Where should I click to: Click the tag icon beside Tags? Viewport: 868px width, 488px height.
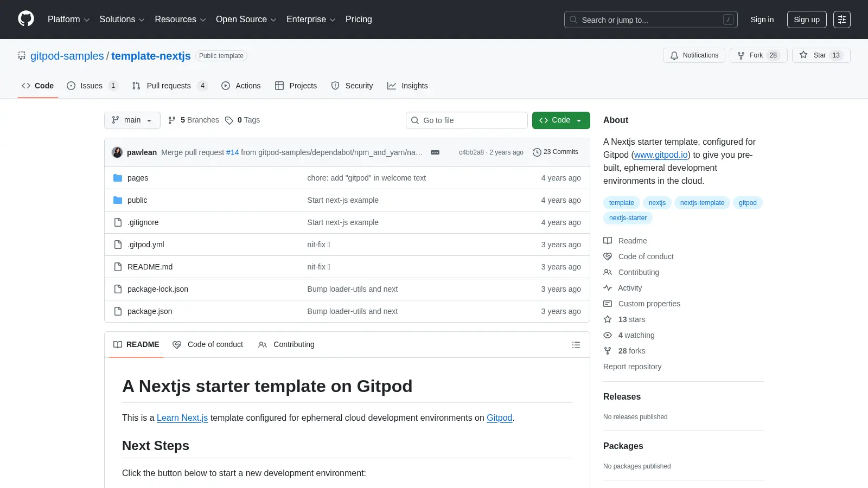point(229,120)
